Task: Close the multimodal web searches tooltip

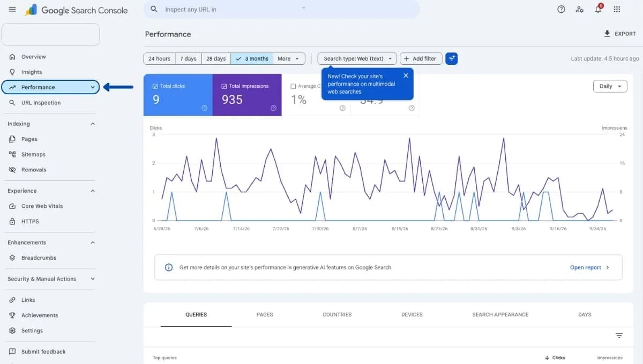Action: click(406, 75)
